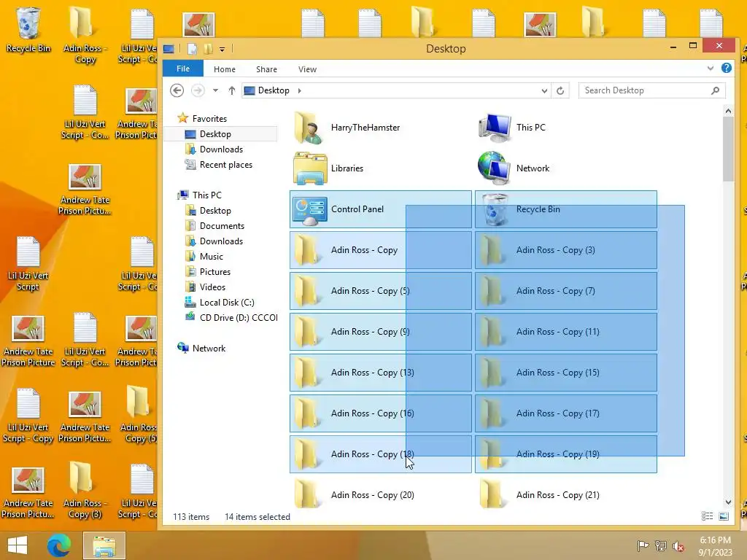Select the Control Panel item

pos(380,209)
